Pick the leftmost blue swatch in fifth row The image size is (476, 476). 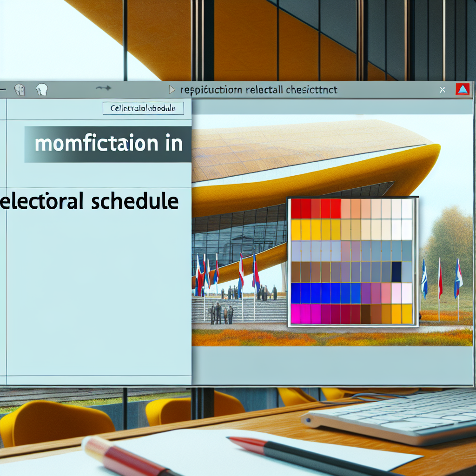coord(296,293)
